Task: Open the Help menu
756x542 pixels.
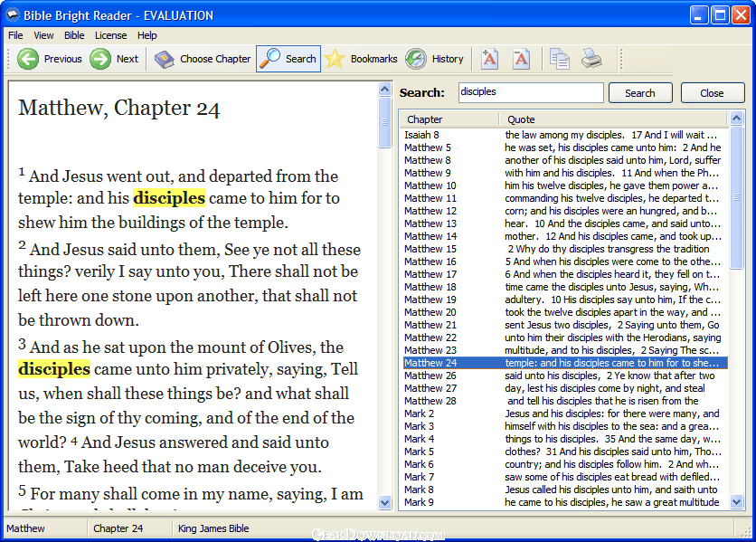Action: tap(147, 35)
